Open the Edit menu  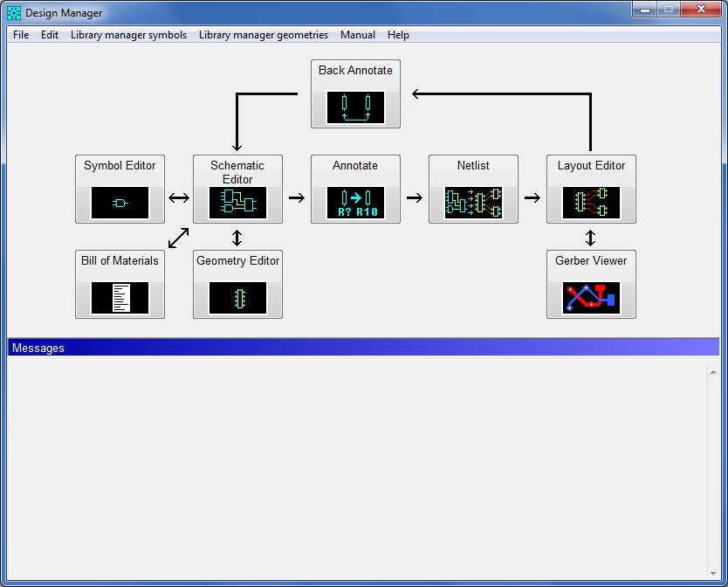[x=50, y=35]
